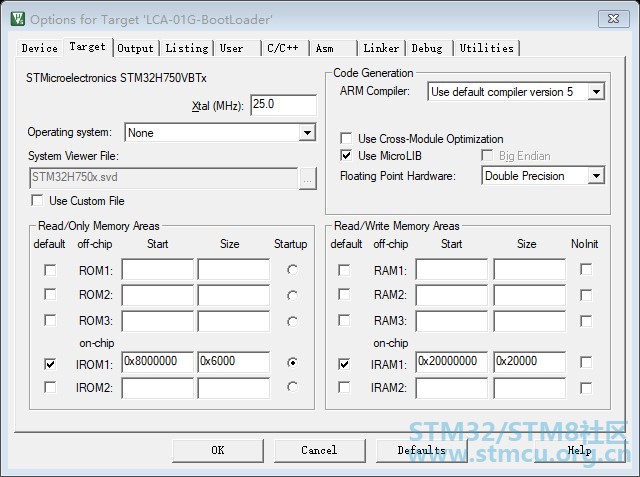Select ROM2 as Startup radio button
This screenshot has width=640, height=477.
coord(292,295)
